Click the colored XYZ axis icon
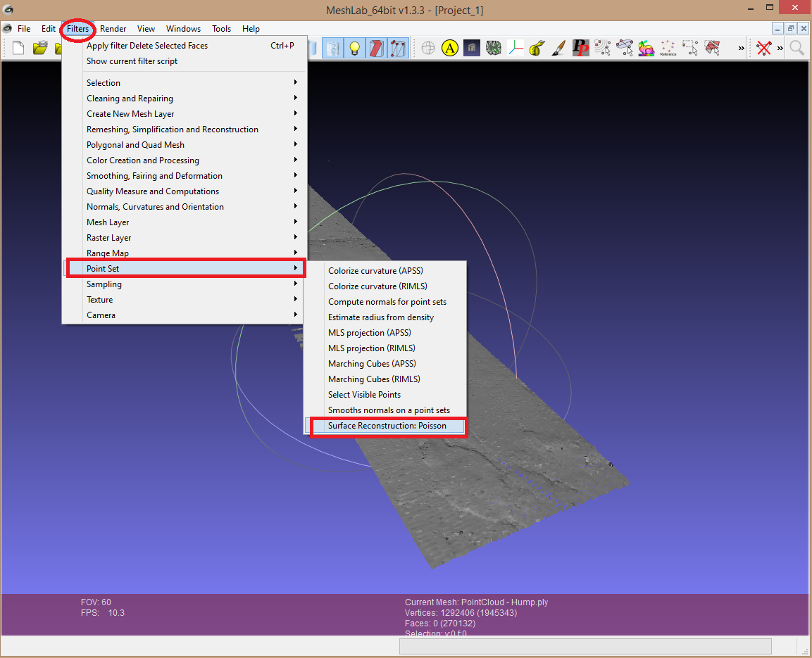This screenshot has height=658, width=812. [516, 49]
